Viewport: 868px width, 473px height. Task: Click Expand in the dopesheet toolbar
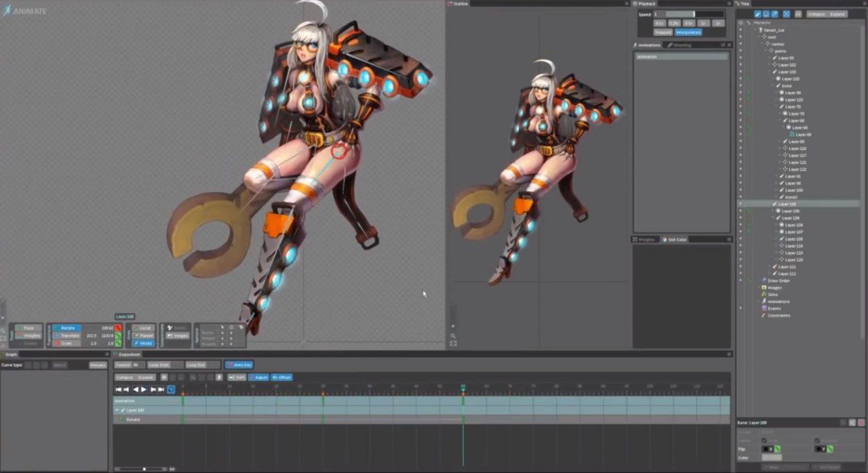tap(146, 377)
